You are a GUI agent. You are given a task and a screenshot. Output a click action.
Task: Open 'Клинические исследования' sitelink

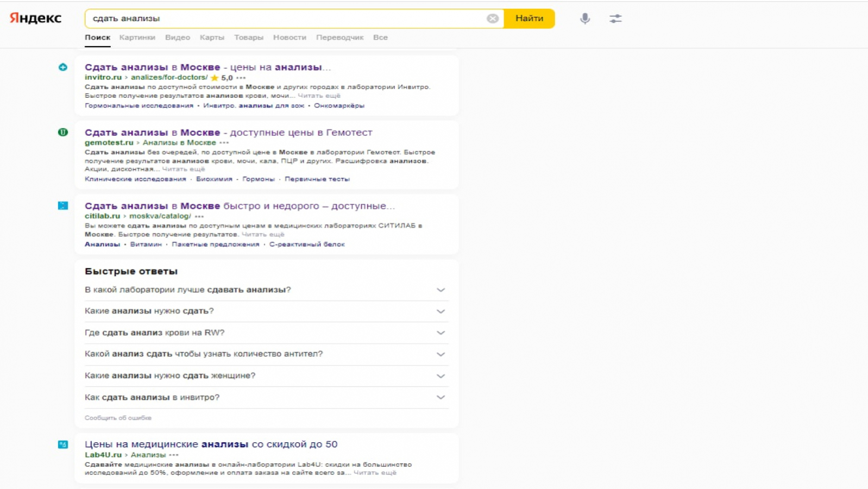[135, 179]
